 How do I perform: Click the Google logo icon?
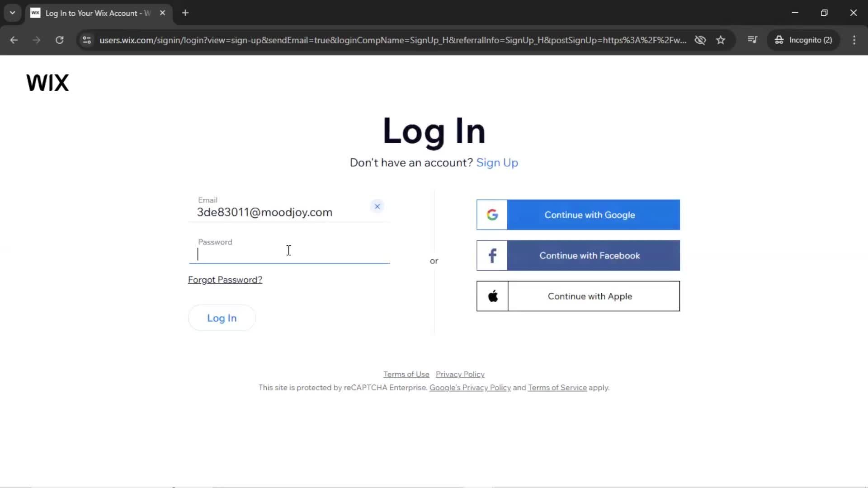[492, 215]
